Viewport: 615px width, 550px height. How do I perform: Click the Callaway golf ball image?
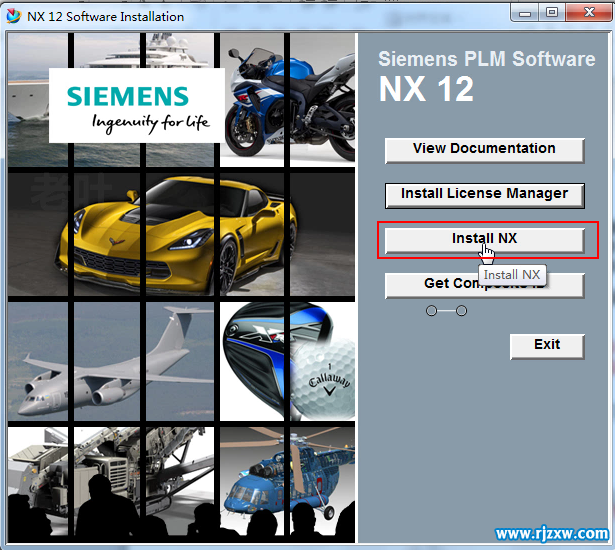click(x=325, y=379)
